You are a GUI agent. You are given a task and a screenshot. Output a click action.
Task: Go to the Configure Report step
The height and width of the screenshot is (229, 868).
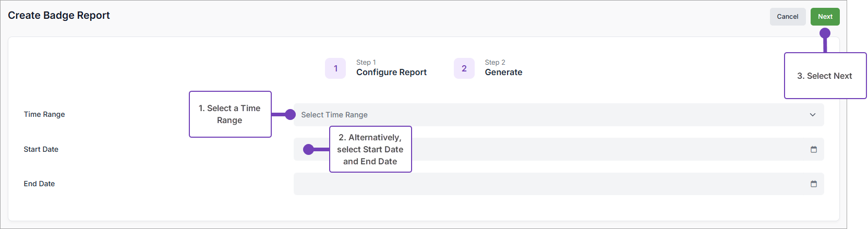pos(391,72)
